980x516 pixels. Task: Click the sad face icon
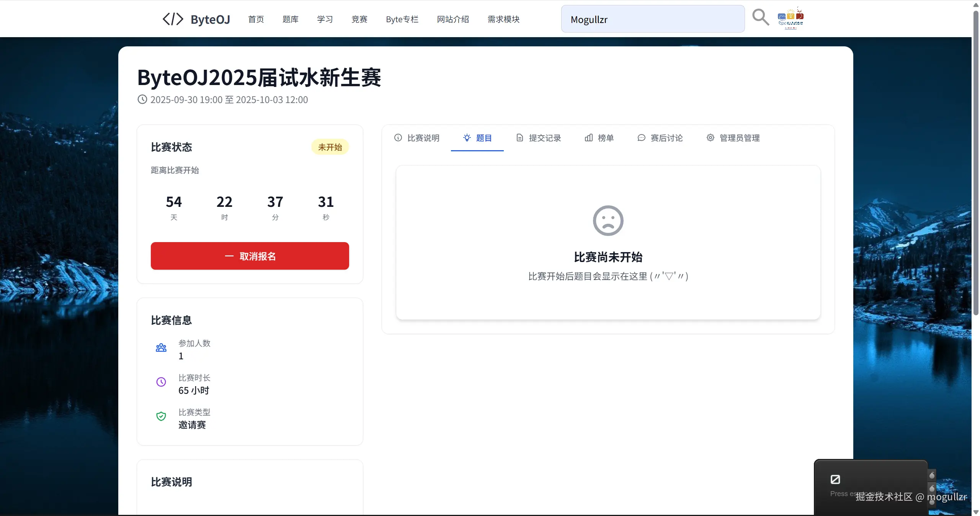[x=608, y=221]
